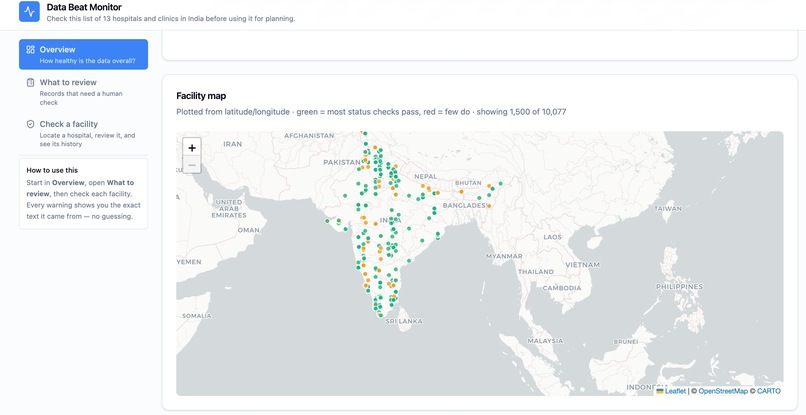
Task: Click the THAILAND map label
Action: coord(536,272)
